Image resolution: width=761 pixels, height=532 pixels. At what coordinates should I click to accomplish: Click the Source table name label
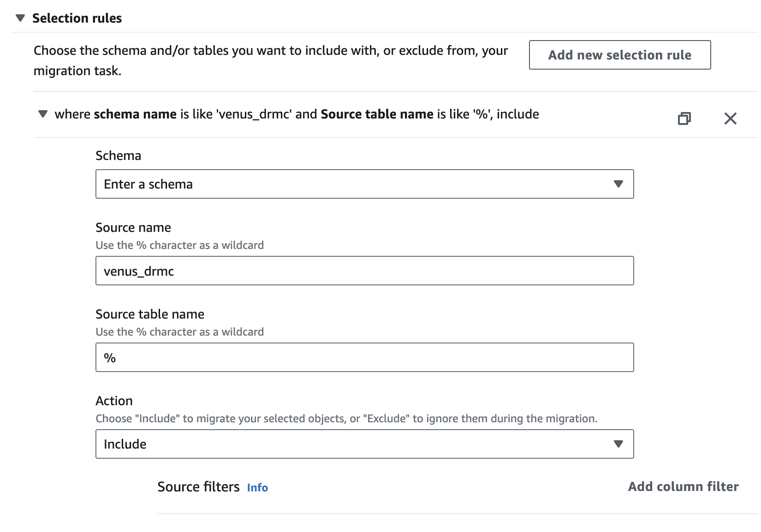pos(150,314)
